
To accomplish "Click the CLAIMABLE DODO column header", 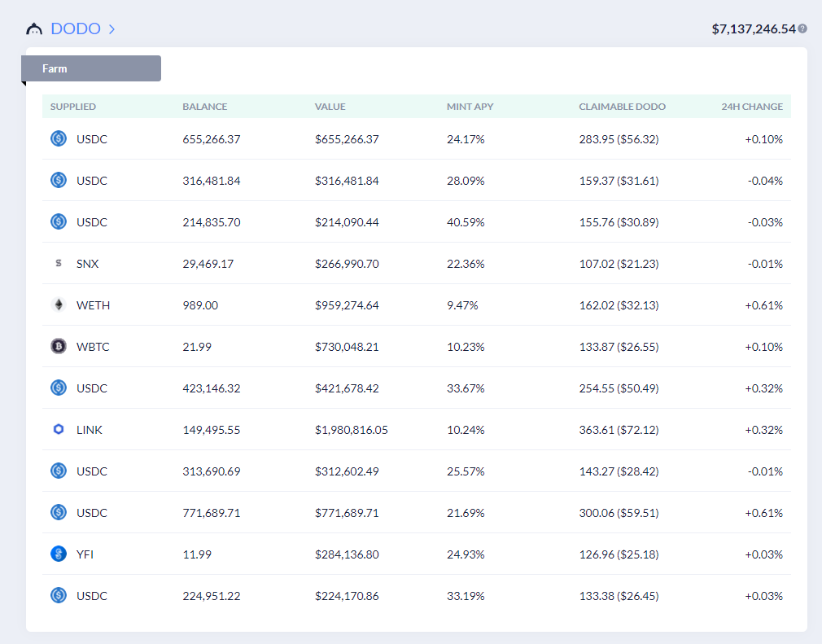I will coord(623,107).
